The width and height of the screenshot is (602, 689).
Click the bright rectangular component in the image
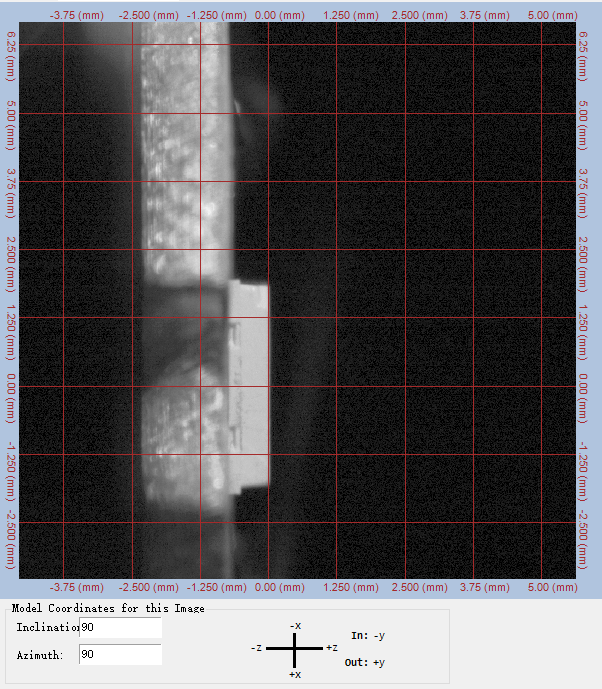coord(250,385)
